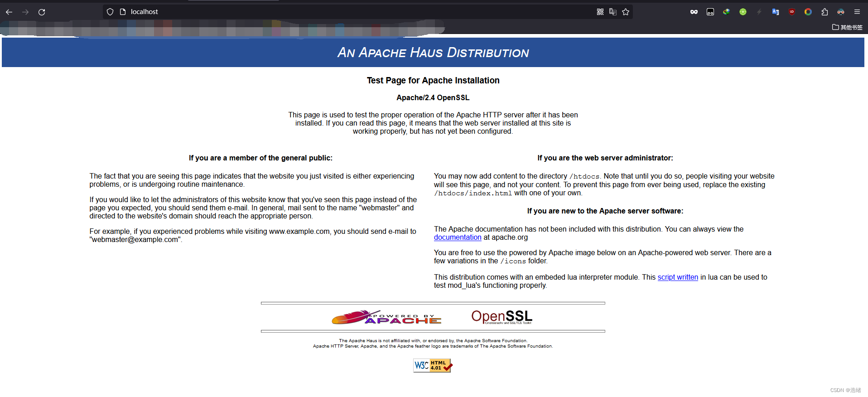Click the colorful ring extension icon
The width and height of the screenshot is (868, 397).
tap(808, 12)
